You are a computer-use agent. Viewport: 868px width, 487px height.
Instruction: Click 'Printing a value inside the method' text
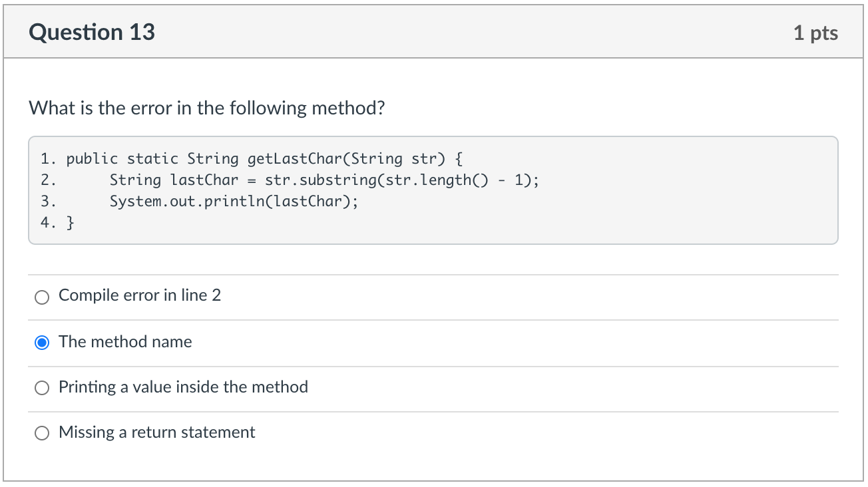coord(183,387)
